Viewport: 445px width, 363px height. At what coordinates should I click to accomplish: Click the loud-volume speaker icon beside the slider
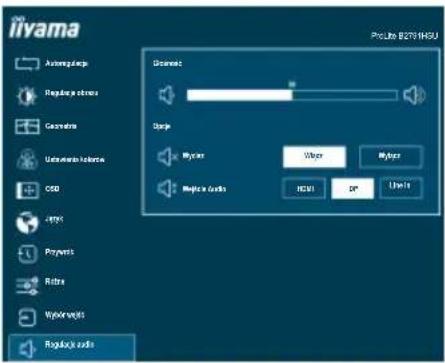pyautogui.click(x=414, y=95)
